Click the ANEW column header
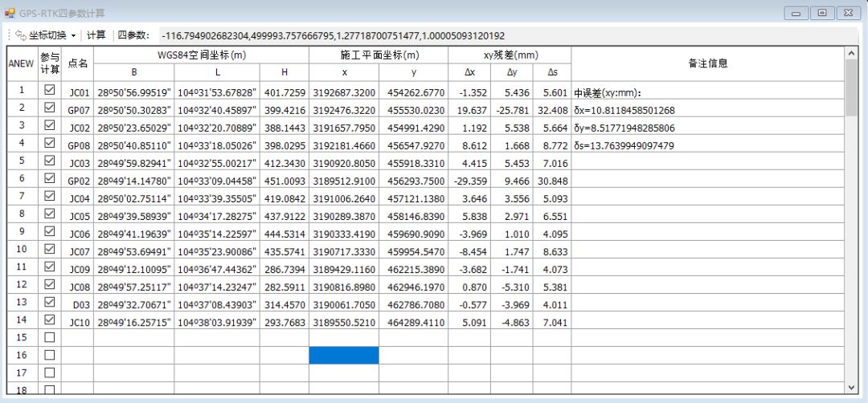Viewport: 868px width, 403px height. 22,64
